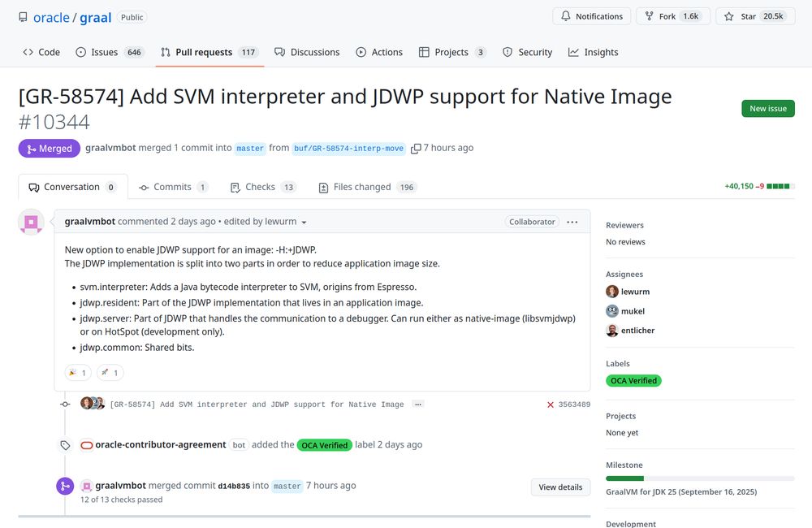Image resolution: width=812 pixels, height=528 pixels.
Task: Click the commit author avatars stack
Action: pyautogui.click(x=93, y=403)
